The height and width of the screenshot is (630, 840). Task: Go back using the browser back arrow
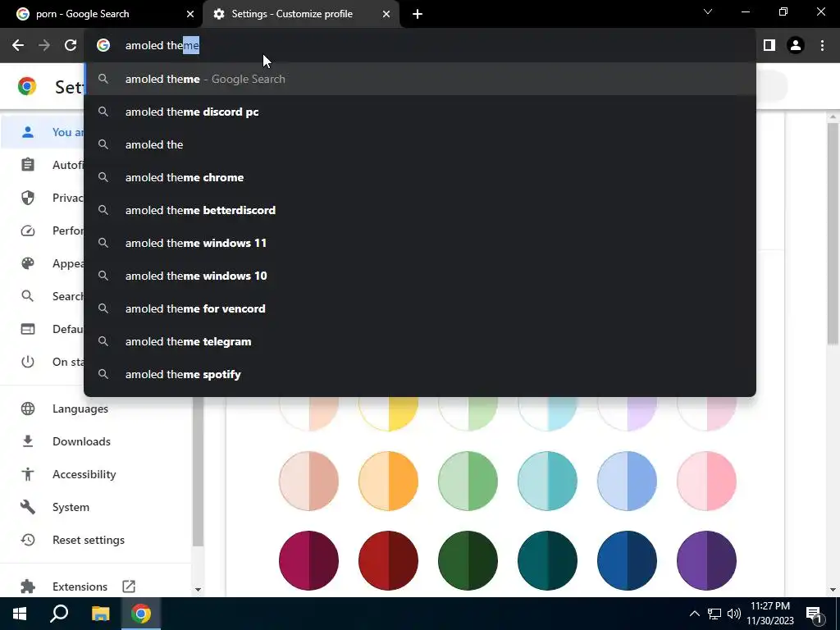click(18, 46)
